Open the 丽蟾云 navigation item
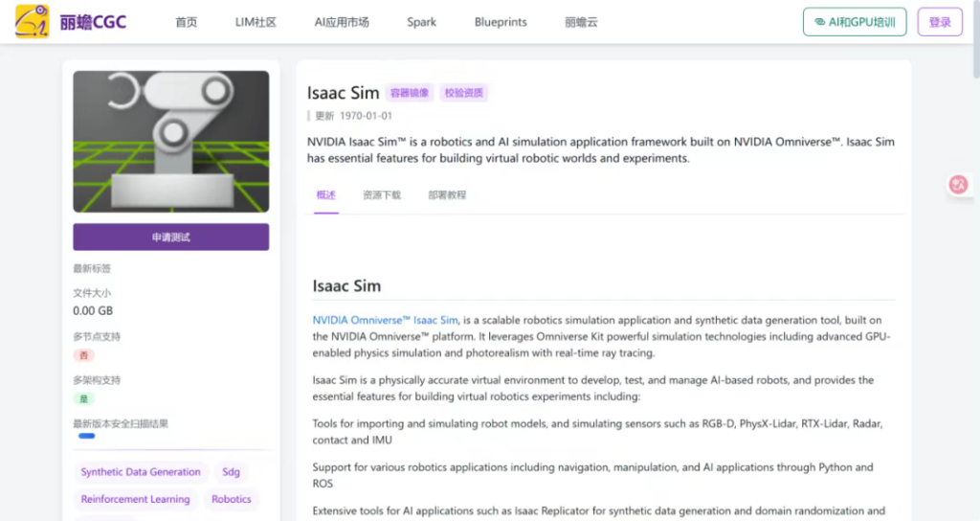 click(581, 22)
